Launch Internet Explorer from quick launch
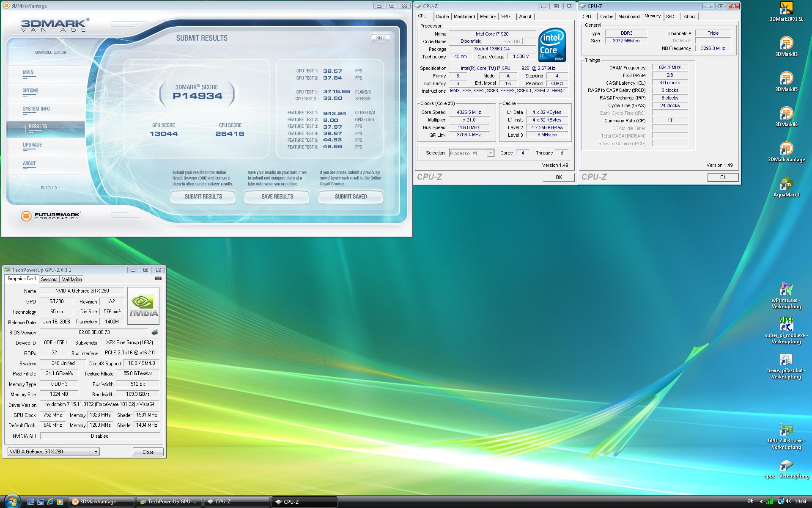Viewport: 812px width, 508px height. (50, 502)
